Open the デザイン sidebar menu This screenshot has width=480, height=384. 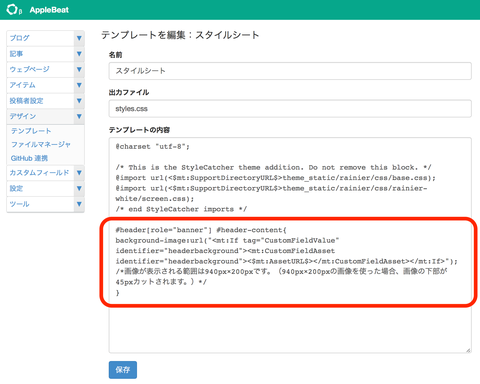click(41, 116)
